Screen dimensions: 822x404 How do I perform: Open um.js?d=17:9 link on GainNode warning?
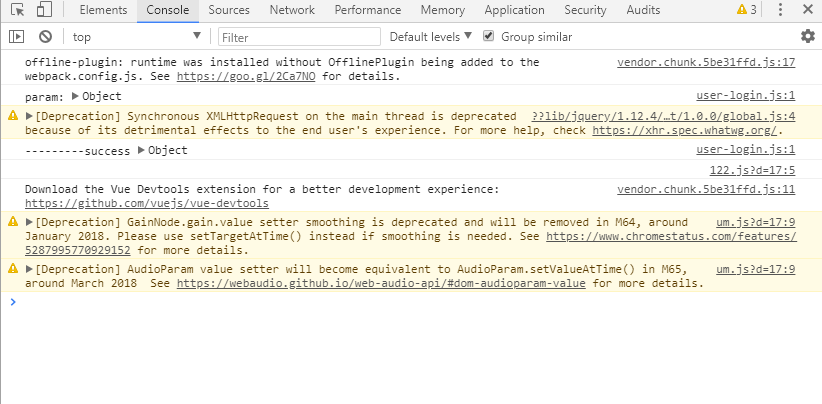point(755,222)
